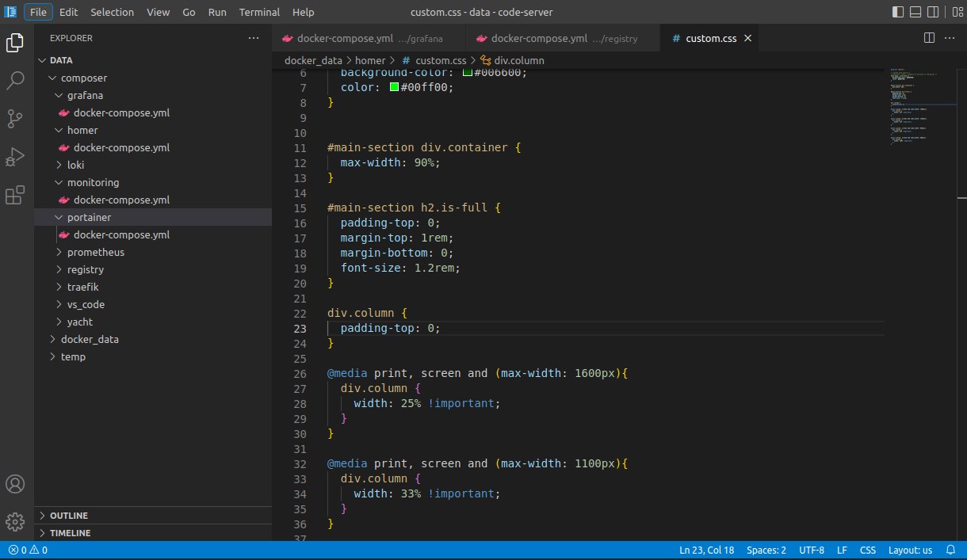Viewport: 967px width, 560px height.
Task: Open the Explorer sidebar icon
Action: 14,43
